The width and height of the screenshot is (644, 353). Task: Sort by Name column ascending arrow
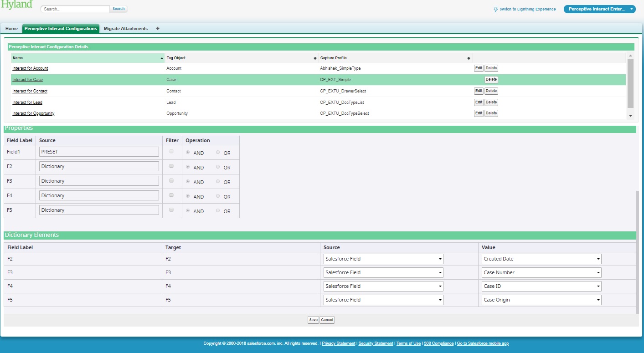162,58
